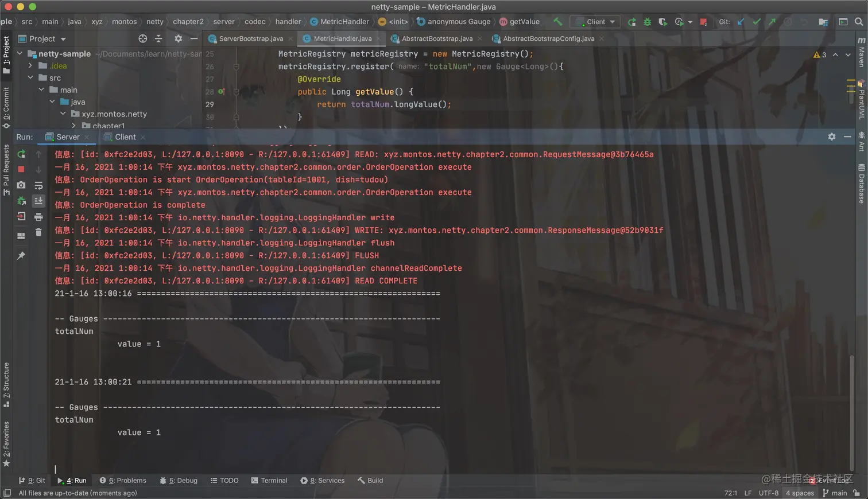Click the Profiler run icon in toolbar
The height and width of the screenshot is (499, 868).
click(679, 22)
